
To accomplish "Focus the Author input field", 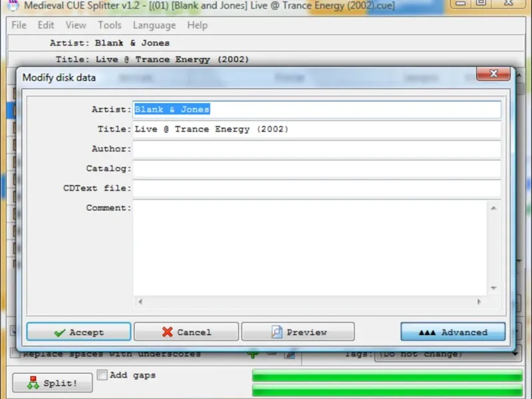I will coord(317,149).
